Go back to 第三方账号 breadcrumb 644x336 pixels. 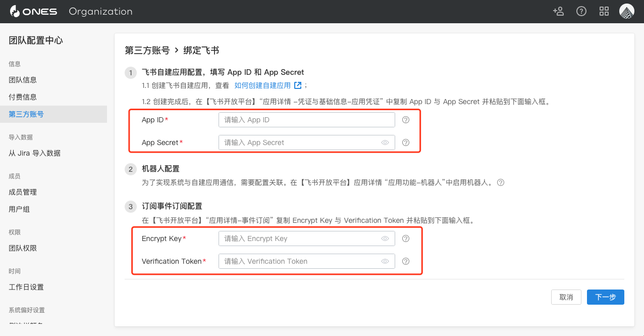(147, 51)
